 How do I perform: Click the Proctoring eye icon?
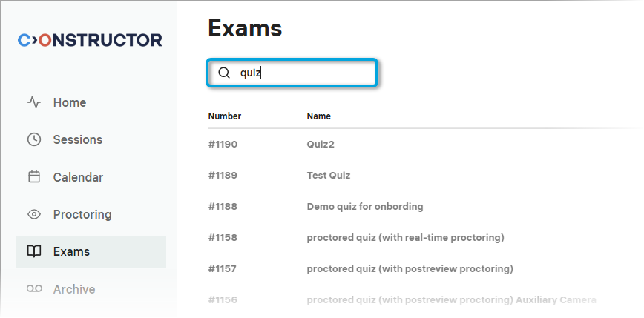pyautogui.click(x=34, y=214)
